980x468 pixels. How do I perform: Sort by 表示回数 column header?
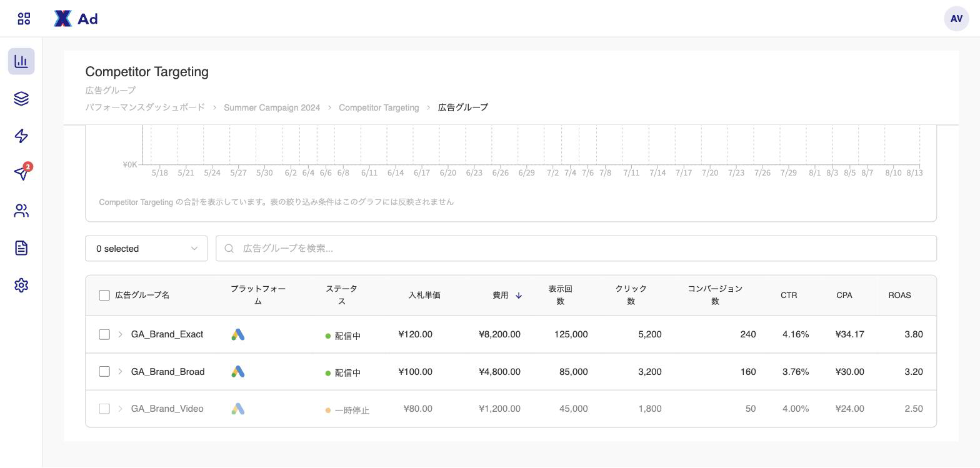coord(561,295)
